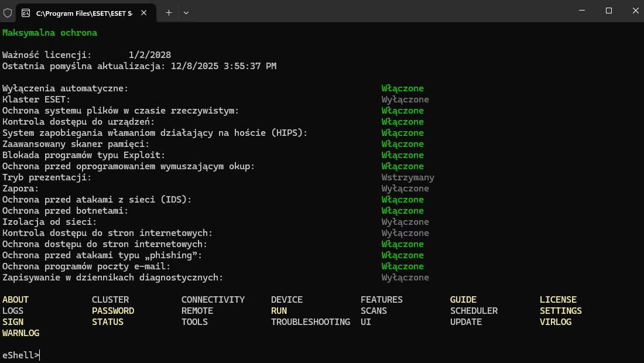Click the PASSWORD command text
The height and width of the screenshot is (363, 644).
[x=113, y=311]
